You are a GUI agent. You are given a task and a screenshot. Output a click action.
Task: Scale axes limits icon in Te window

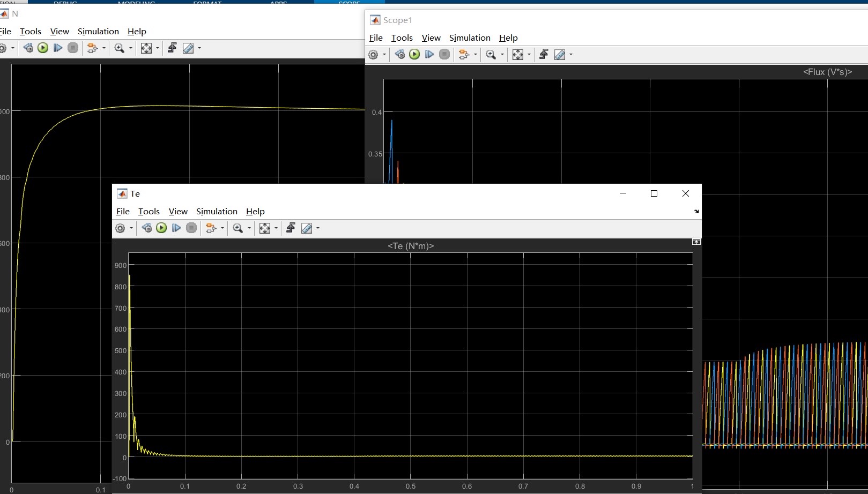point(265,228)
